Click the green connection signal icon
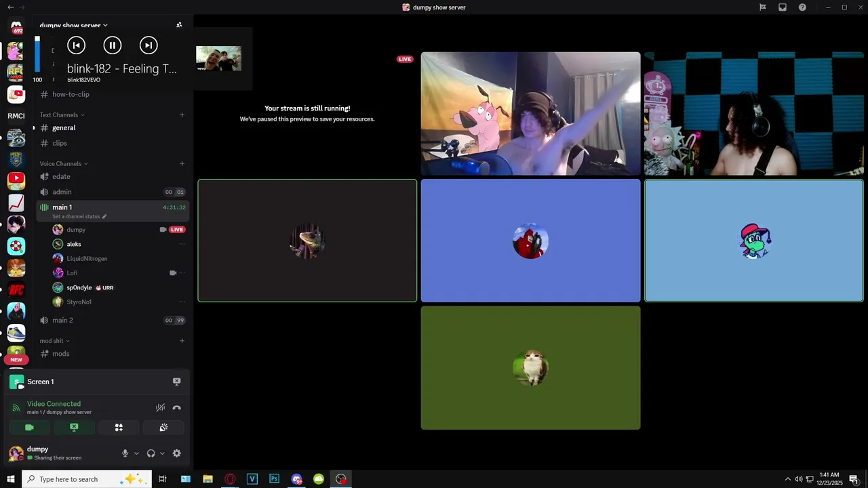The height and width of the screenshot is (488, 868). point(16,408)
